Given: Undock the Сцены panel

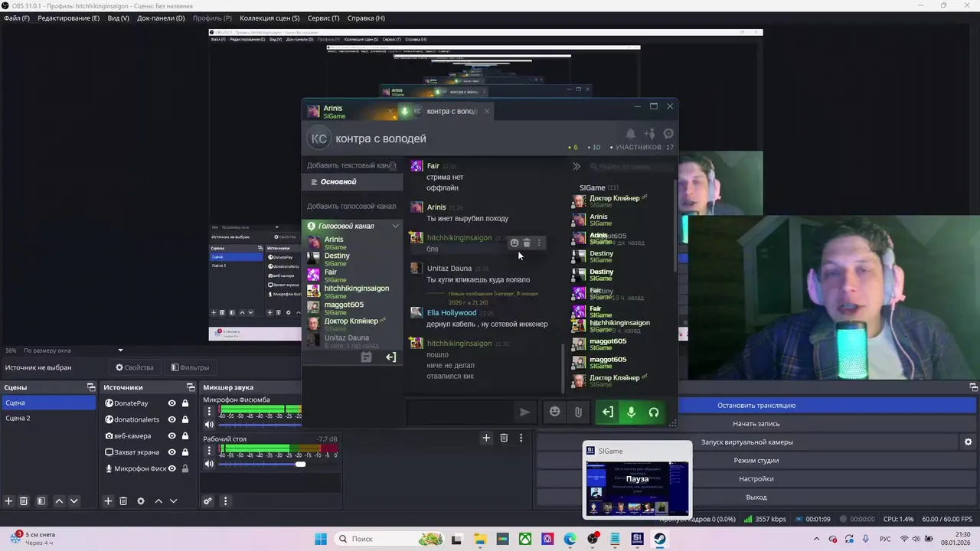Looking at the screenshot, I should point(91,387).
